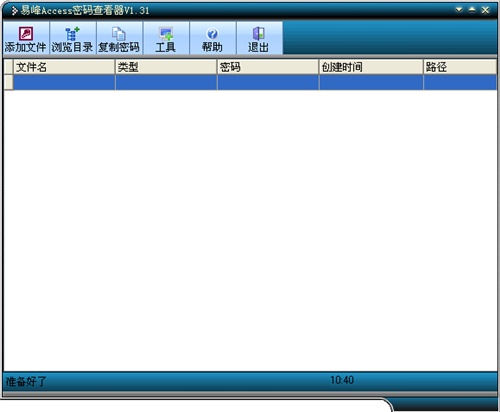The height and width of the screenshot is (412, 500).
Task: Select the 密码 column header
Action: click(268, 67)
